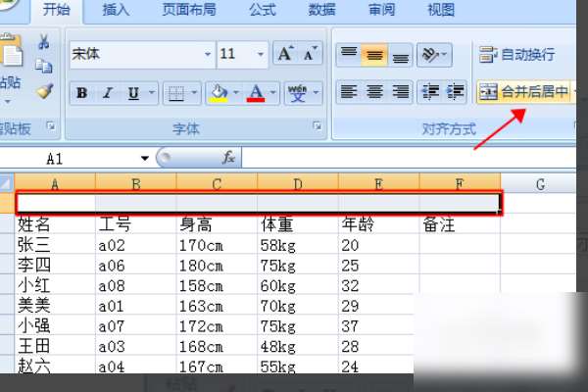Click the Name Box showing A1
The height and width of the screenshot is (392, 588).
[68, 159]
